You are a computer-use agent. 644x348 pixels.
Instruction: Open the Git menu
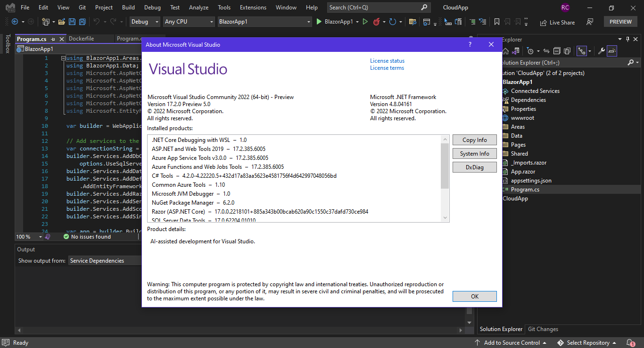tap(82, 8)
